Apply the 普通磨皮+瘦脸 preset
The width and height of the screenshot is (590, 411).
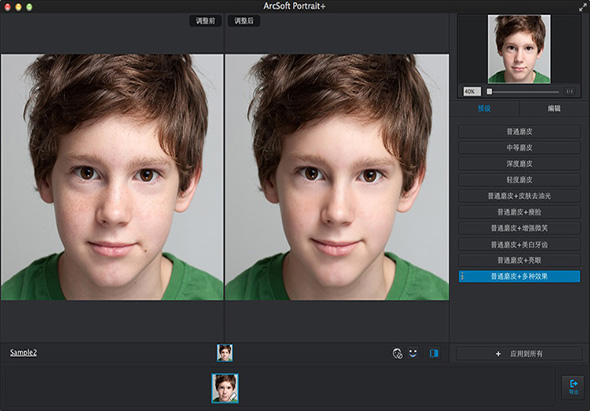[519, 212]
